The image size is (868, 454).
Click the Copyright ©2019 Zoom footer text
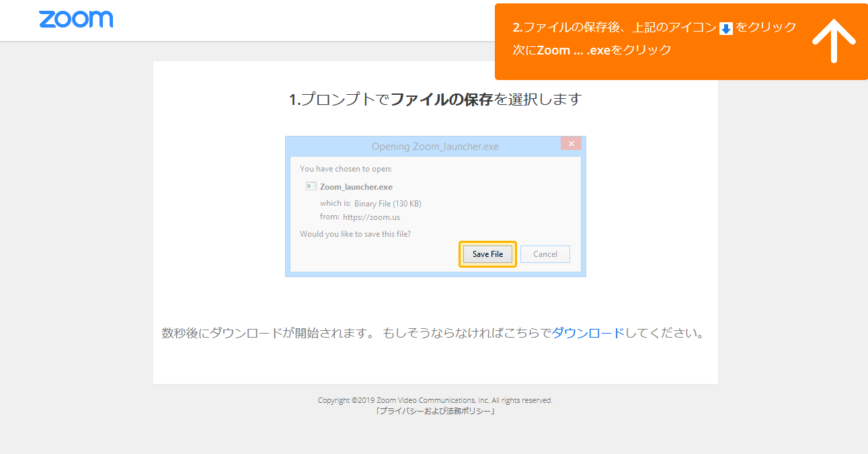click(x=435, y=400)
